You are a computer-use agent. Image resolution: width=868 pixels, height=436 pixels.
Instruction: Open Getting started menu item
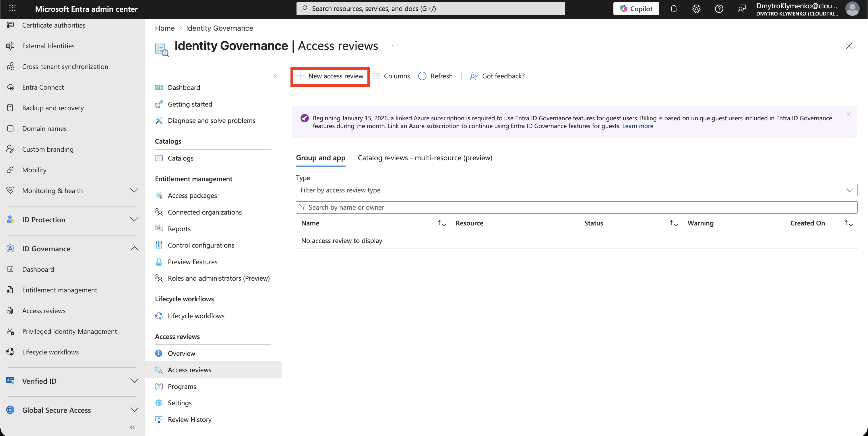click(190, 104)
